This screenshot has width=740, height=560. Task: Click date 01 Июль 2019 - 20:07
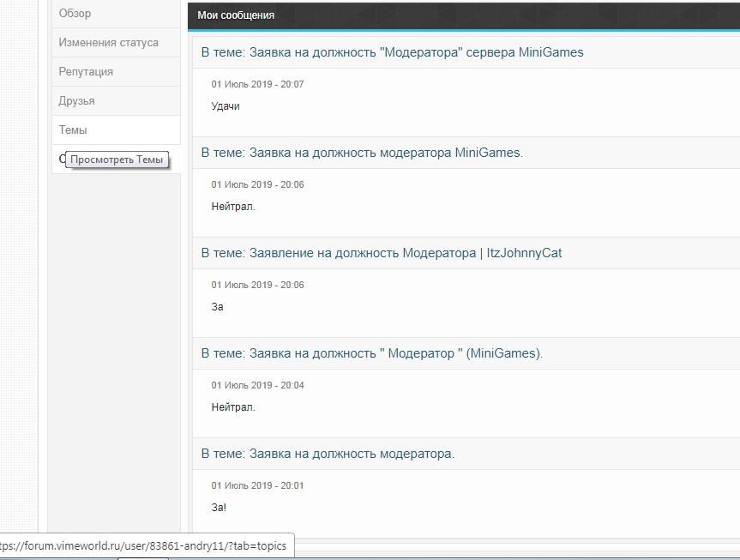coord(258,85)
